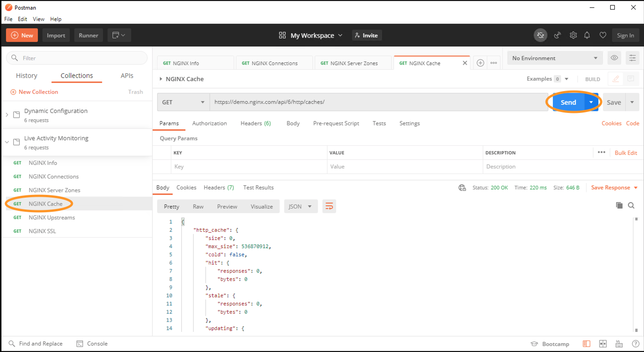
Task: Switch to the History sidebar tab
Action: tap(26, 76)
